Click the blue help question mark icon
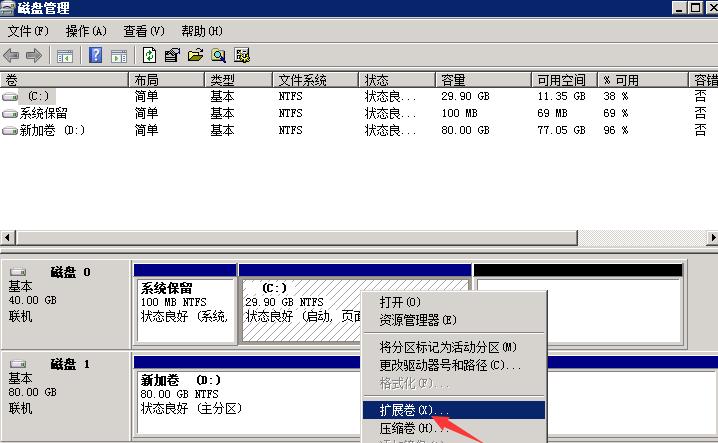Viewport: 718px width, 443px height. pyautogui.click(x=95, y=55)
